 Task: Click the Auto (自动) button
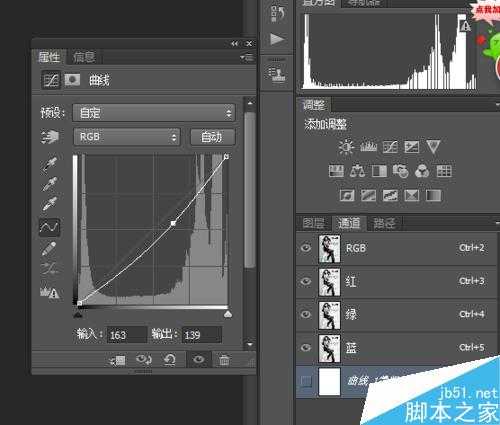pyautogui.click(x=212, y=137)
